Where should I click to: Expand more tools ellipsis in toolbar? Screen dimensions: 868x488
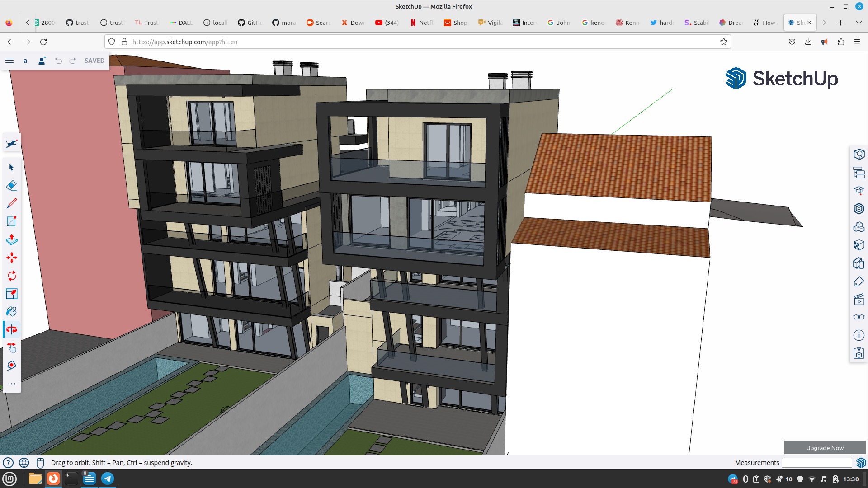click(x=12, y=384)
